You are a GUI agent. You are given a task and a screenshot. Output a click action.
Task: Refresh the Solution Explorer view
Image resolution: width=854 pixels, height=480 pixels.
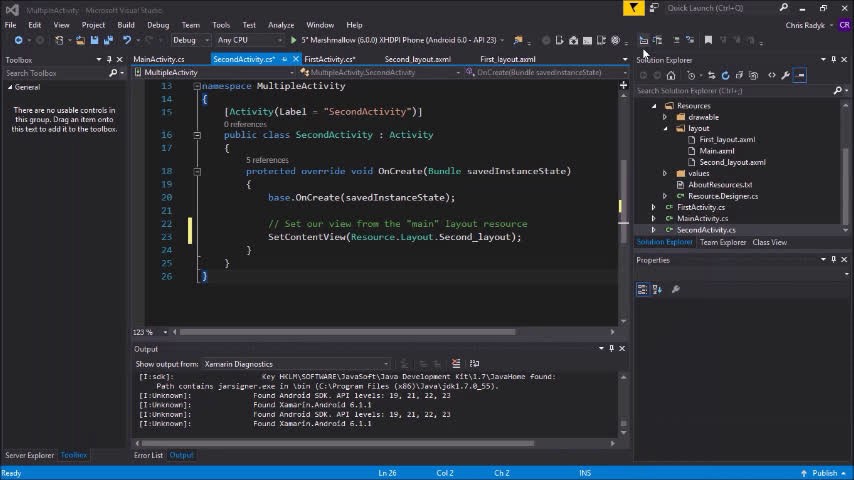725,75
